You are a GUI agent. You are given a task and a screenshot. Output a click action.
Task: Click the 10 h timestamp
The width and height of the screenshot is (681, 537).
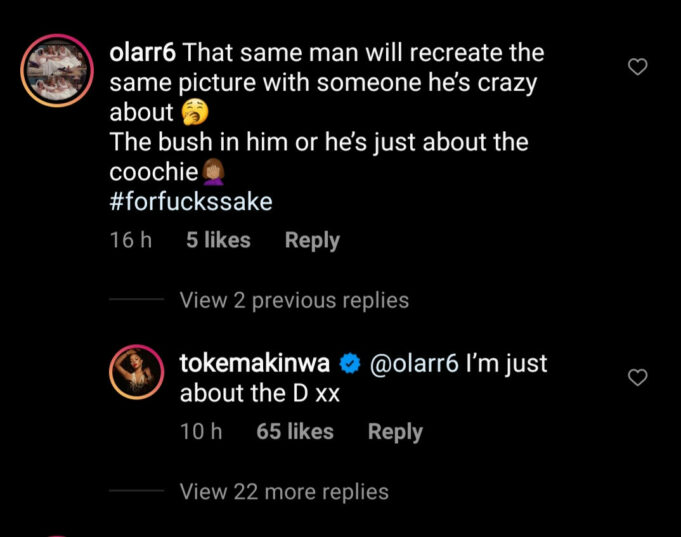(x=201, y=432)
